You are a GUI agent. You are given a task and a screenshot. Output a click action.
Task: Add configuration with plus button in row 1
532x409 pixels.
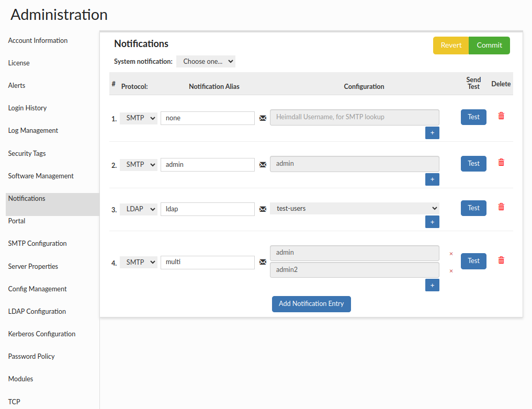click(x=432, y=133)
